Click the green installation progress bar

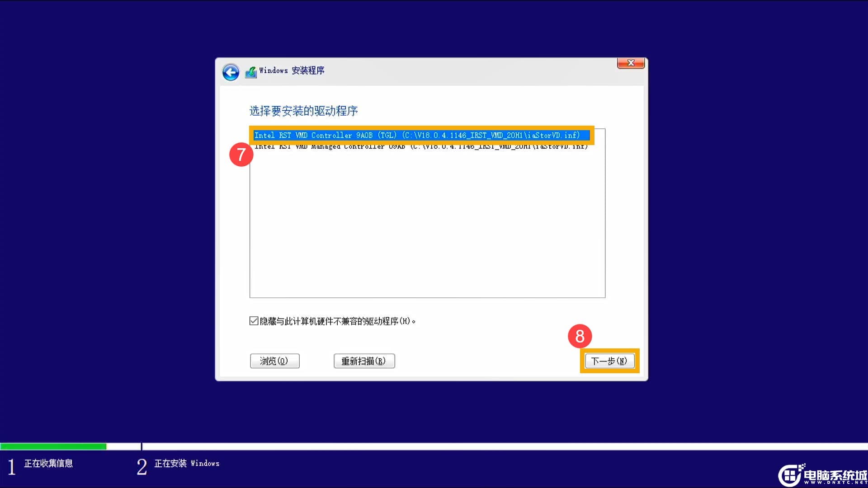click(x=52, y=446)
